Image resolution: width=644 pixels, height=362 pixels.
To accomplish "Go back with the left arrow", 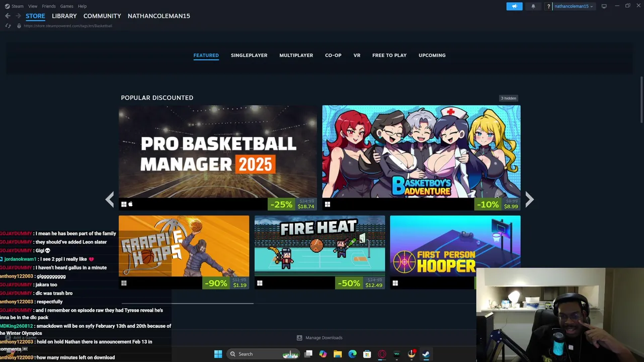I will (8, 16).
